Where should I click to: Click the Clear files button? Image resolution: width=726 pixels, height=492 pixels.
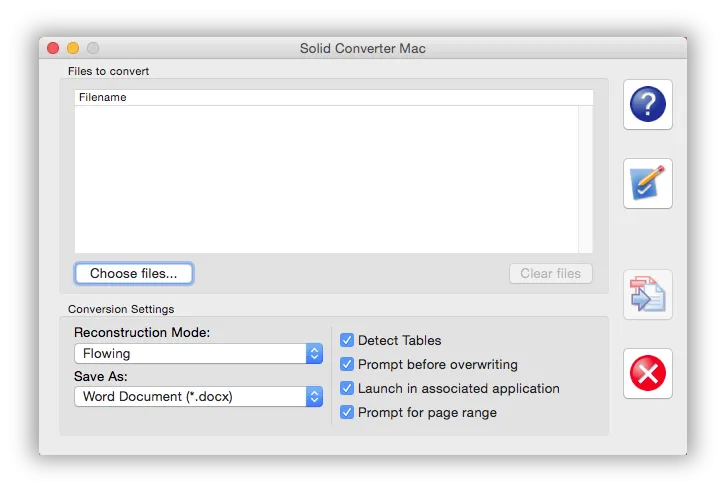coord(550,273)
